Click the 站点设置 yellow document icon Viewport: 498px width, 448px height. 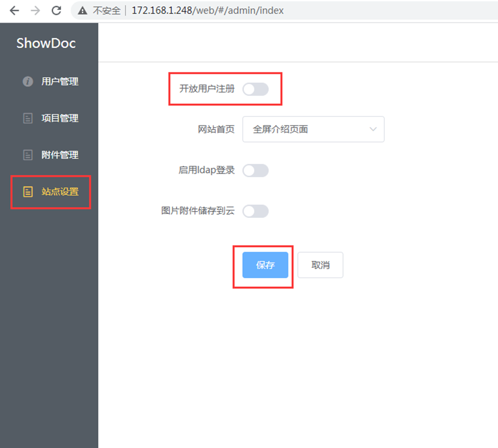28,192
